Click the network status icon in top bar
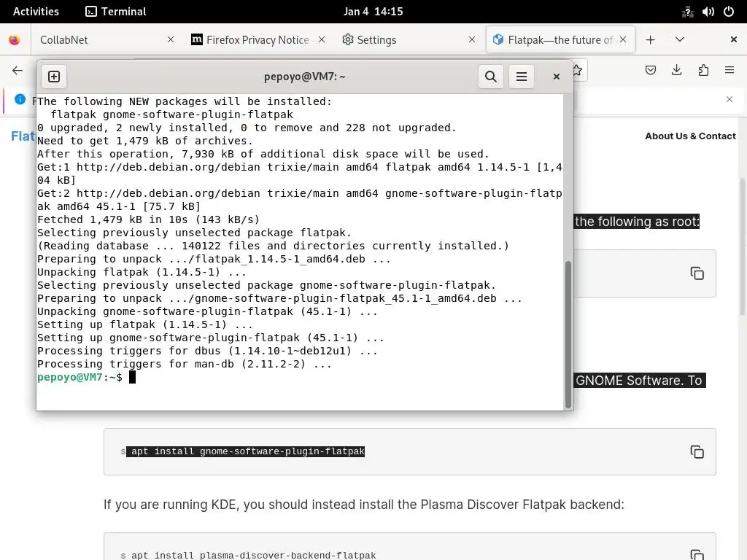Image resolution: width=747 pixels, height=560 pixels. click(687, 12)
